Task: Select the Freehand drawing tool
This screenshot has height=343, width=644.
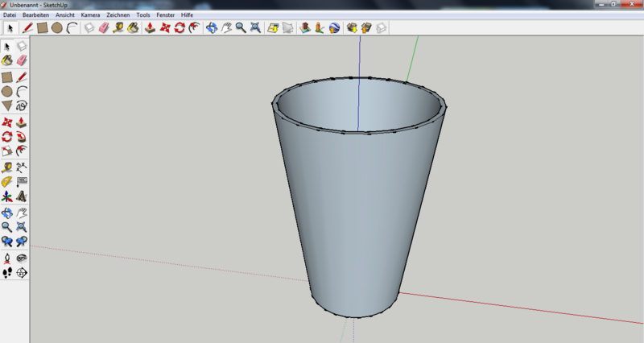Action: coord(22,105)
